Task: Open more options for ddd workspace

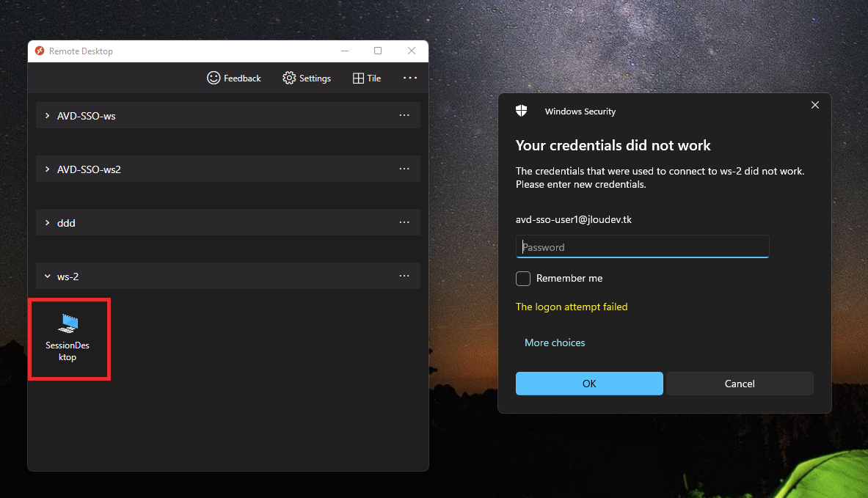Action: (x=404, y=222)
